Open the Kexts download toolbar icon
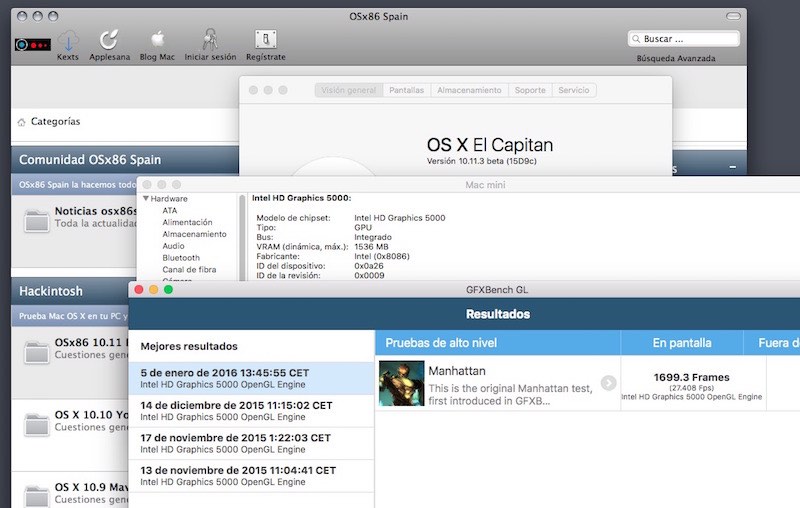The width and height of the screenshot is (800, 508). click(x=68, y=40)
